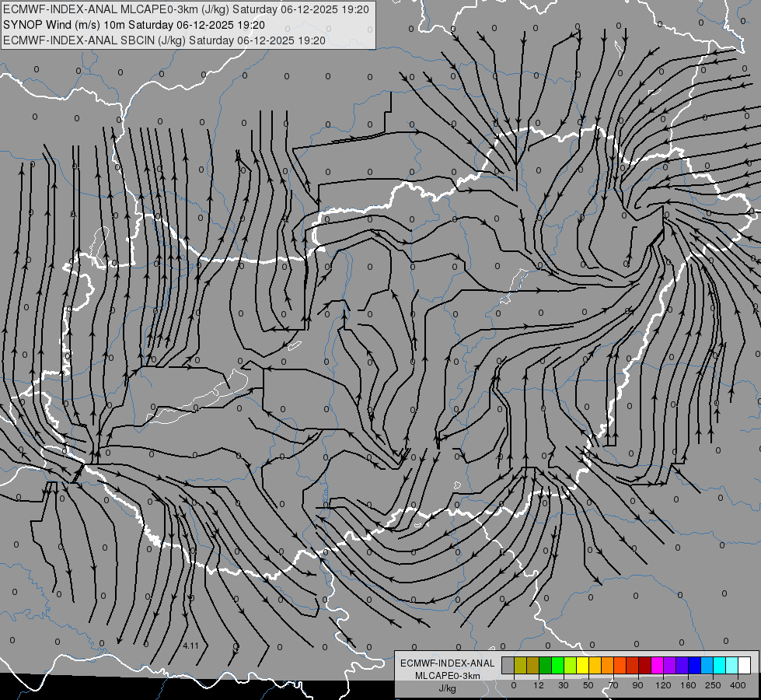Select the pure blue legend swatch
The image size is (761, 700).
point(694,665)
